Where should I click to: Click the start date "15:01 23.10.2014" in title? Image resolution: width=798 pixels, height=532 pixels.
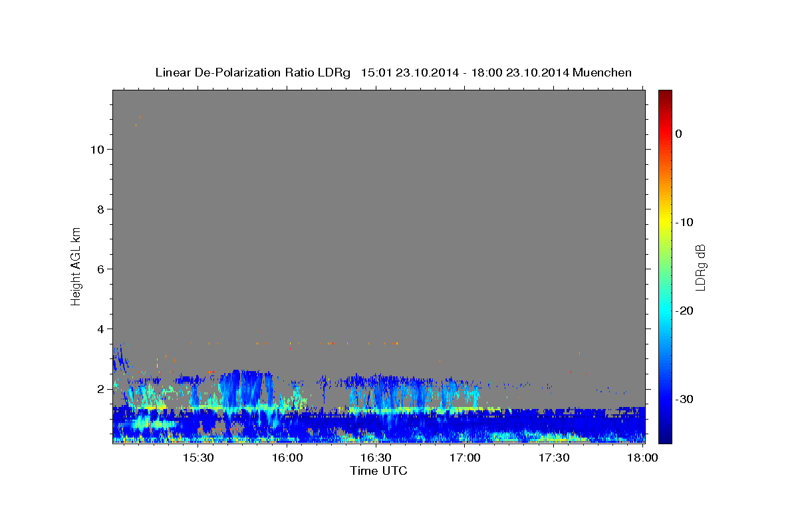410,72
